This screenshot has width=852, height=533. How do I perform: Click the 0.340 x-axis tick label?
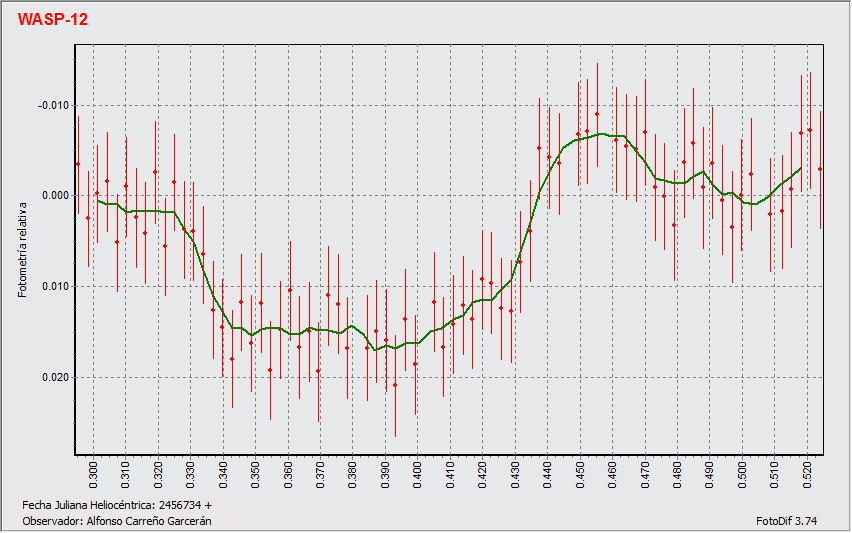[x=224, y=473]
